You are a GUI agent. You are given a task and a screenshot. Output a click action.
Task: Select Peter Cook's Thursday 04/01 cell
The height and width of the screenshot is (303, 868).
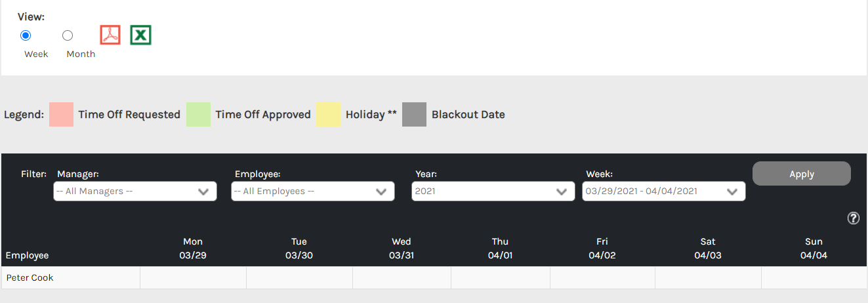tap(500, 277)
